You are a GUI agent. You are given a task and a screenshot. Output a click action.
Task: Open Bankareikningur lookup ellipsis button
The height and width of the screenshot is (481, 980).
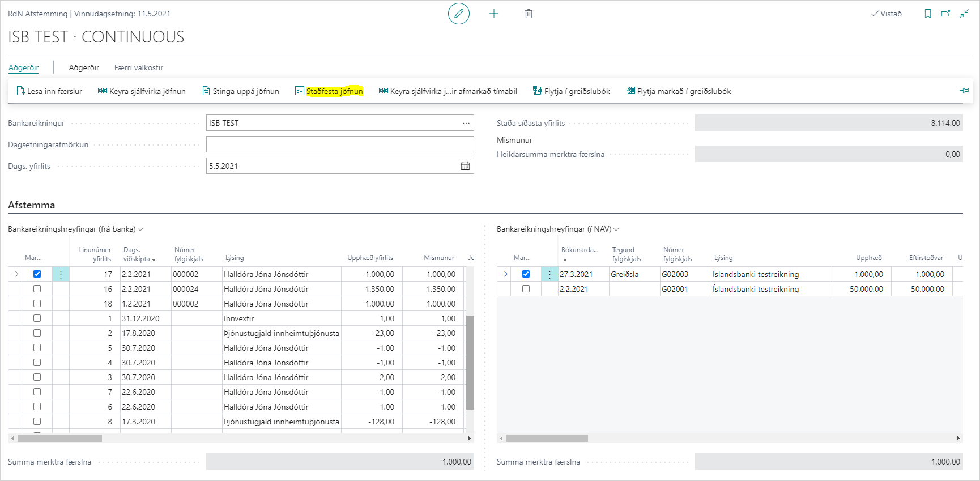[x=466, y=123]
